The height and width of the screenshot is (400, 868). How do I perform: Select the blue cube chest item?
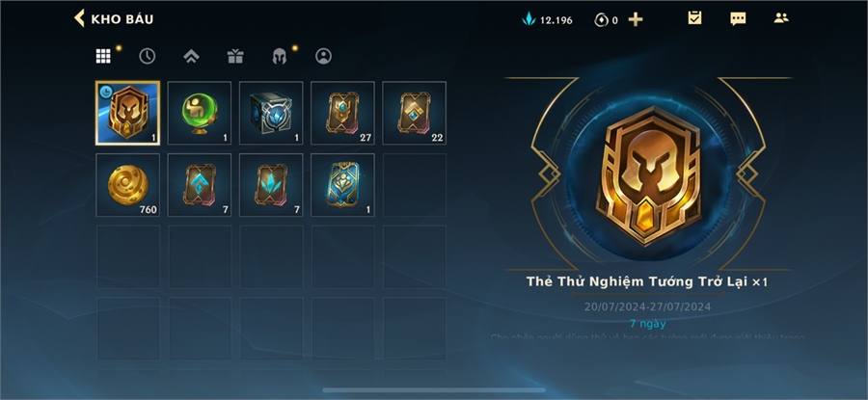coord(271,114)
